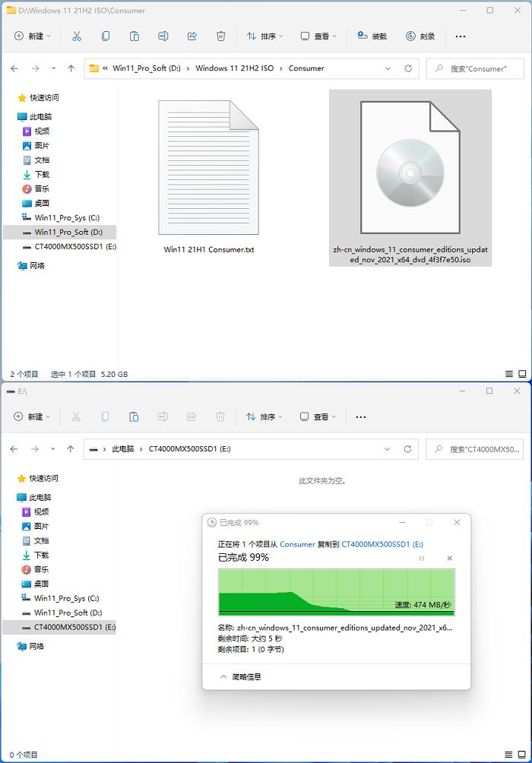Click the search box 搜索"CT4000MX50..."
The width and height of the screenshot is (532, 763).
click(x=475, y=449)
